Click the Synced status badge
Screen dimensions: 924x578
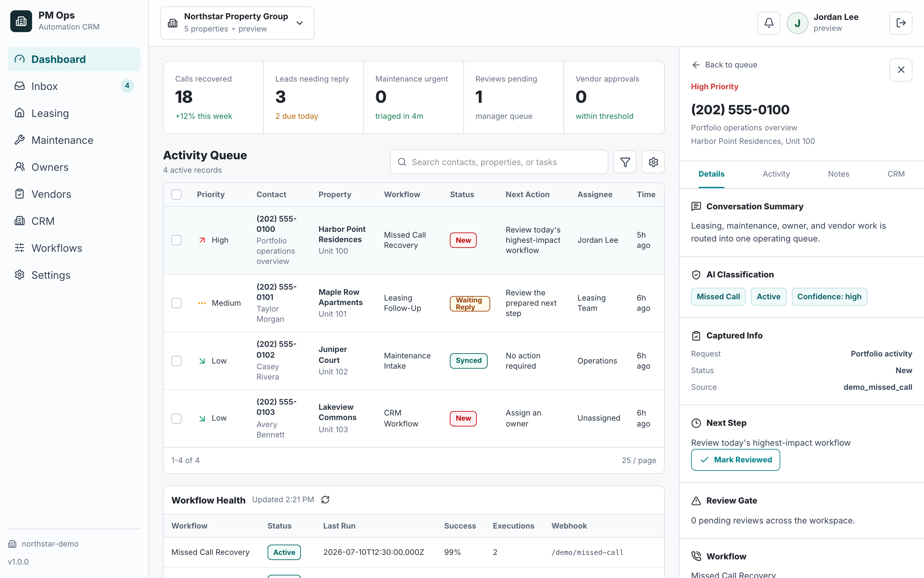pyautogui.click(x=468, y=361)
